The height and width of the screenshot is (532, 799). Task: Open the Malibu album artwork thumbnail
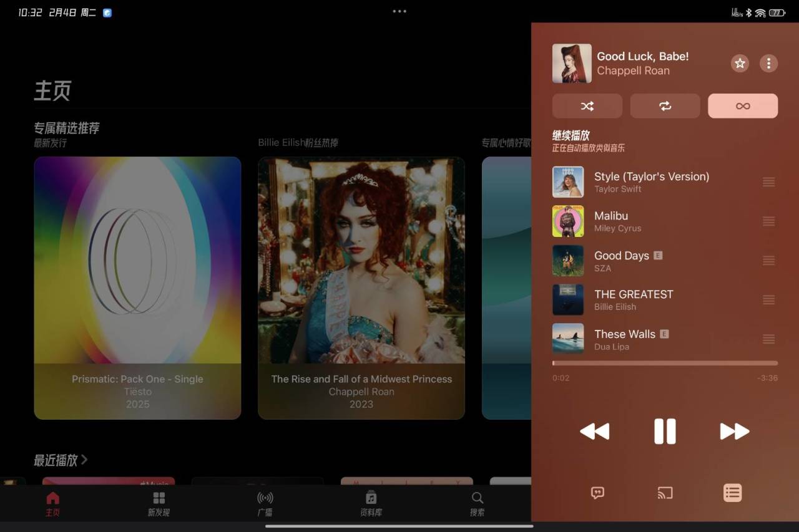coord(568,221)
